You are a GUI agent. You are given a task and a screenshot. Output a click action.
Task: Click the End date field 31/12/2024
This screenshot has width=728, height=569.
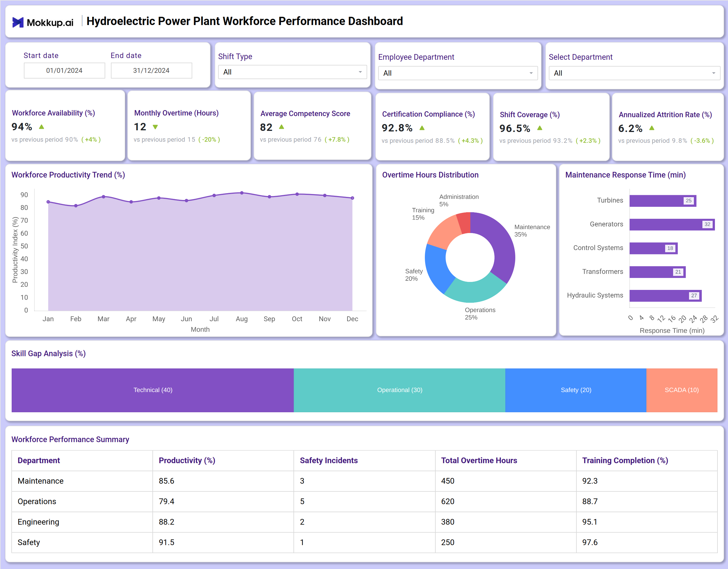pyautogui.click(x=151, y=70)
